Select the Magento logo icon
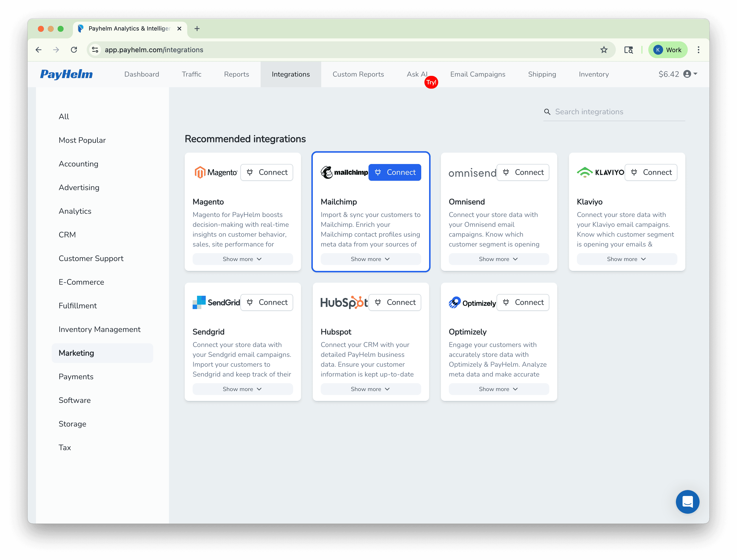This screenshot has width=737, height=560. (x=200, y=172)
